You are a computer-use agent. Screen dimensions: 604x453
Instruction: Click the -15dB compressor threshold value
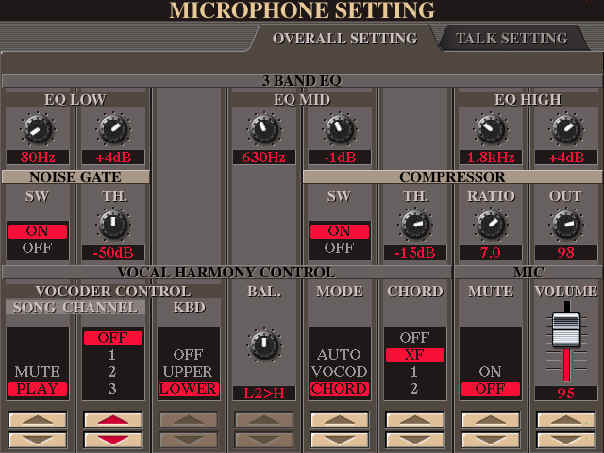(x=415, y=253)
